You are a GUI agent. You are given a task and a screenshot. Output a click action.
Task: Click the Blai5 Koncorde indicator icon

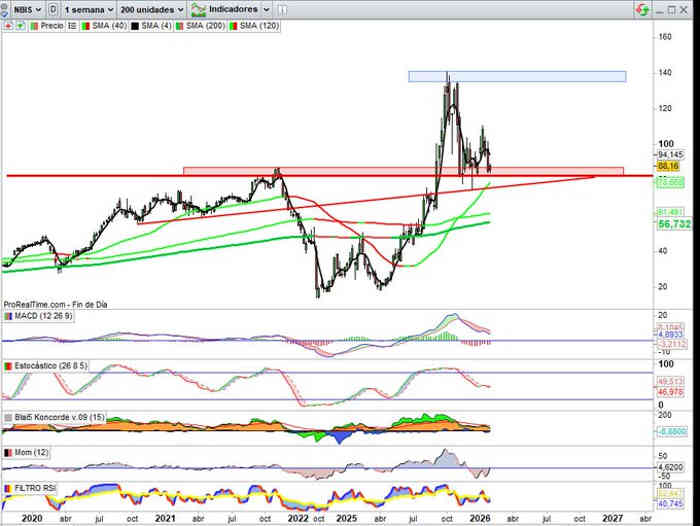point(8,417)
